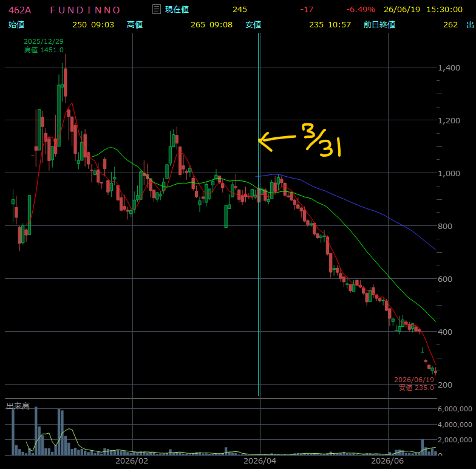The image size is (476, 469).
Task: Click the 安値 label in header
Action: click(253, 24)
